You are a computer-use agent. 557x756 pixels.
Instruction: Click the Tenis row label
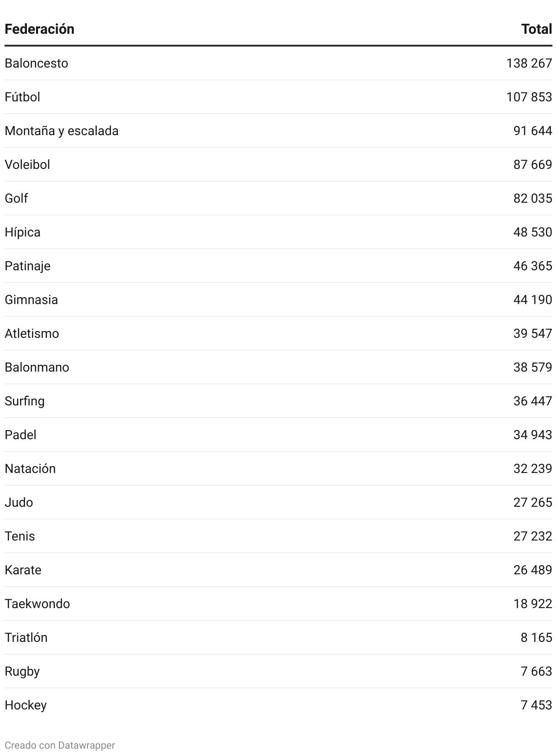coord(20,536)
